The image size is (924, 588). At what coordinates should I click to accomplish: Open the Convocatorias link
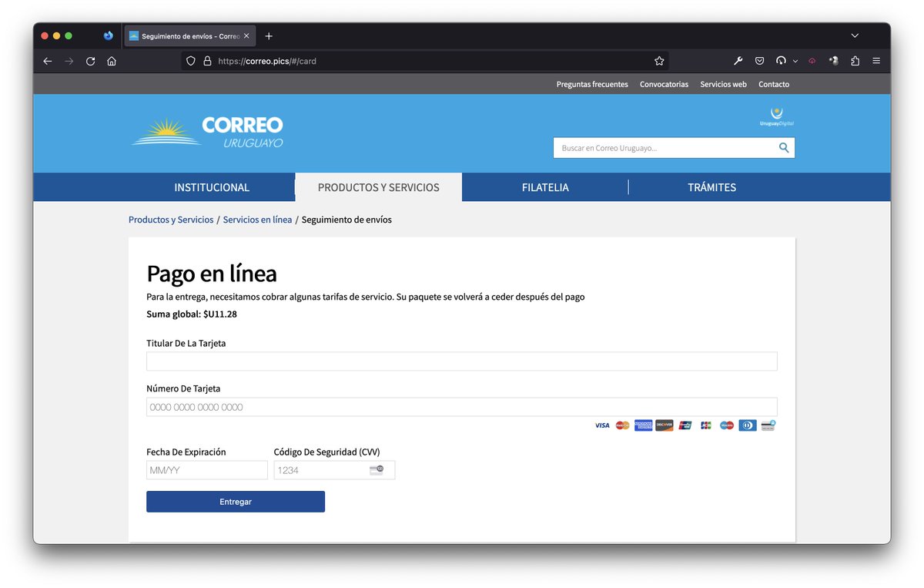point(664,84)
